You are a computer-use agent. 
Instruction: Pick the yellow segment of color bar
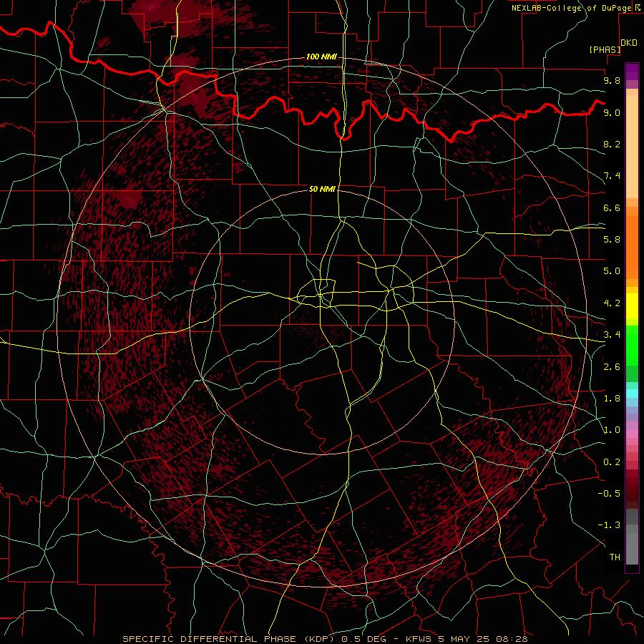[632, 306]
